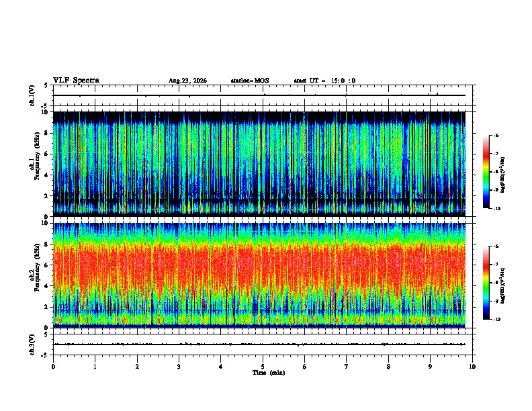Click the 2 minute tick label
Viewport: 532px width, 411px height.
click(x=137, y=367)
